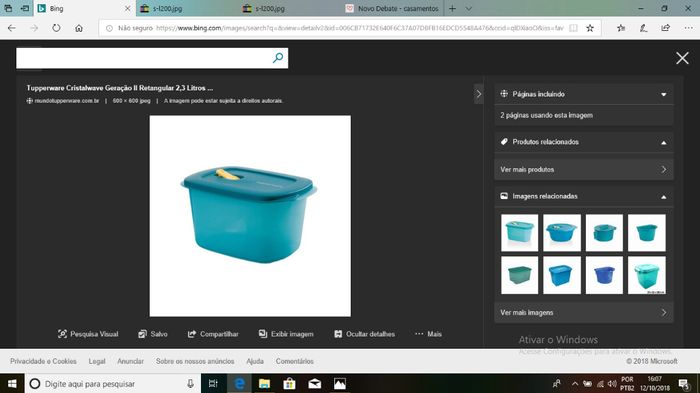The width and height of the screenshot is (700, 393).
Task: Click the mundotupperware.com.br source link
Action: [x=67, y=101]
